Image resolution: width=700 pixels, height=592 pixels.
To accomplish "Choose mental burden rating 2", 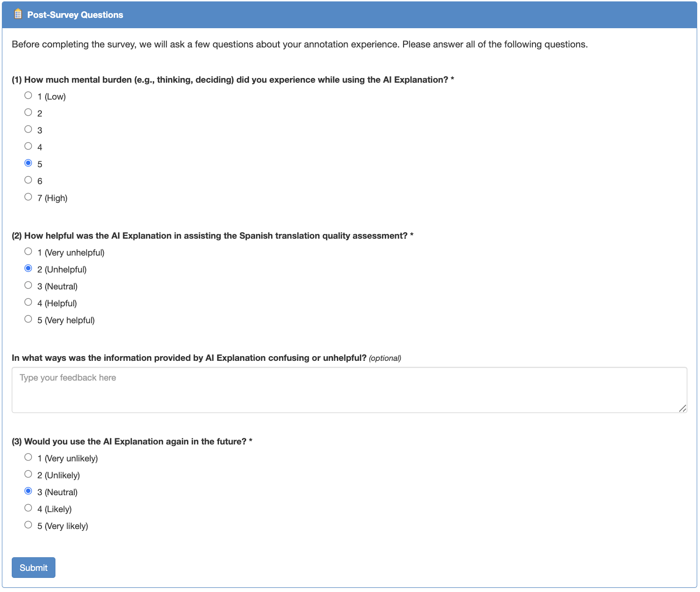I will point(28,113).
